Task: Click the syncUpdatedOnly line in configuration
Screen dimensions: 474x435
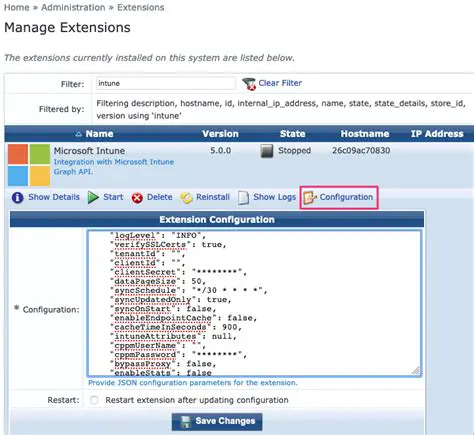Action: 171,300
